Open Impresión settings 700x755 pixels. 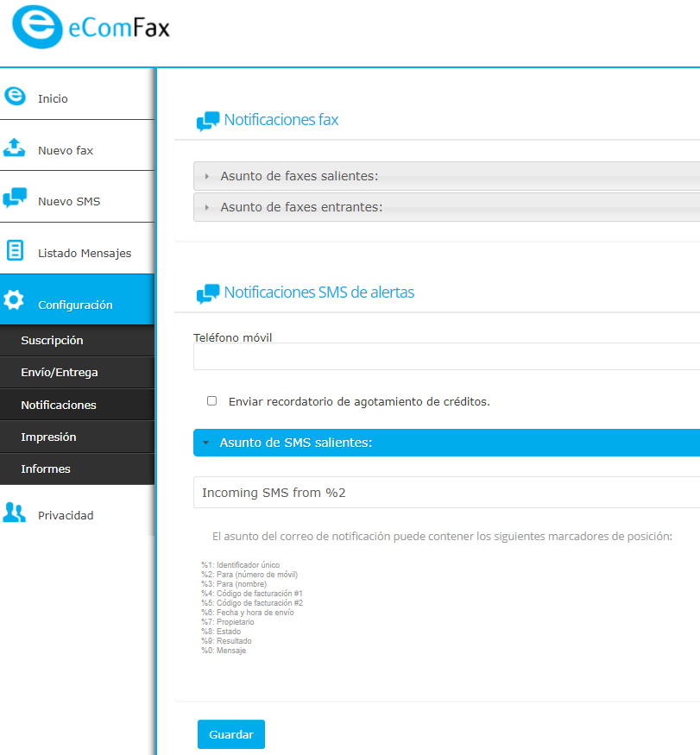77,437
